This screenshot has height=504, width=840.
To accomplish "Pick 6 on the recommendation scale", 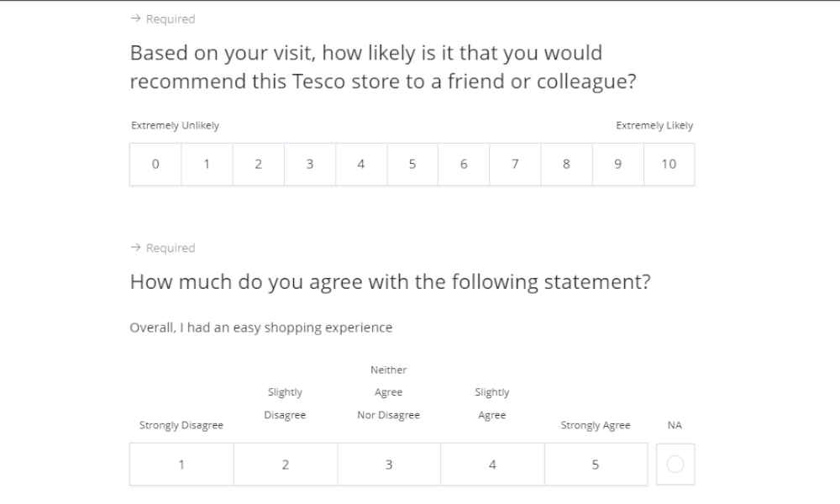I will (x=464, y=165).
